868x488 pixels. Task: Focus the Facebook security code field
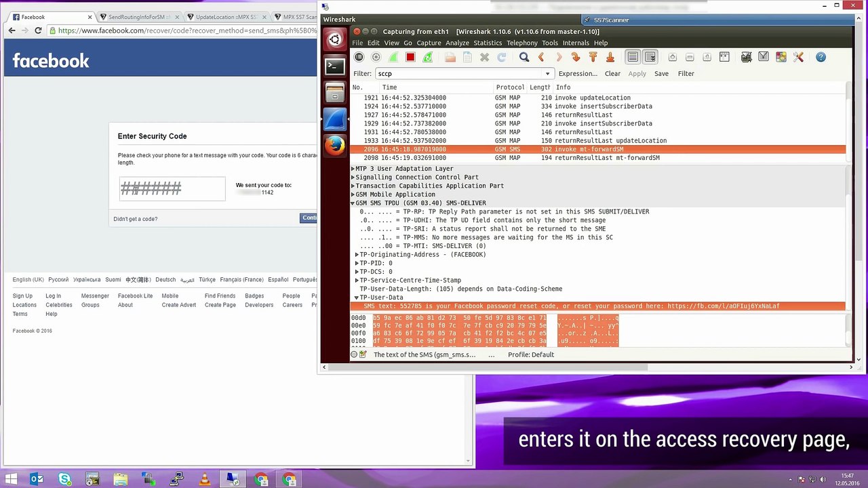pos(172,189)
